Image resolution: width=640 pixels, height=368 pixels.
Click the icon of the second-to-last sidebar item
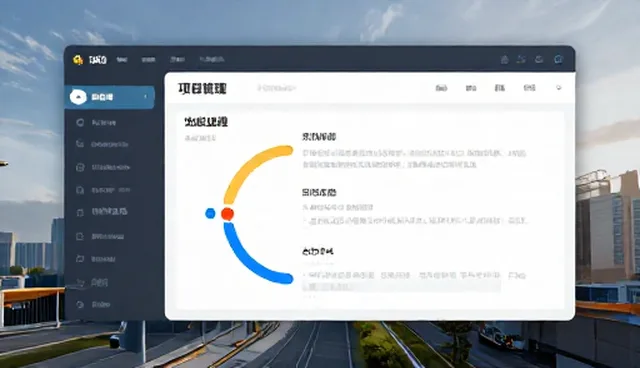[80, 282]
